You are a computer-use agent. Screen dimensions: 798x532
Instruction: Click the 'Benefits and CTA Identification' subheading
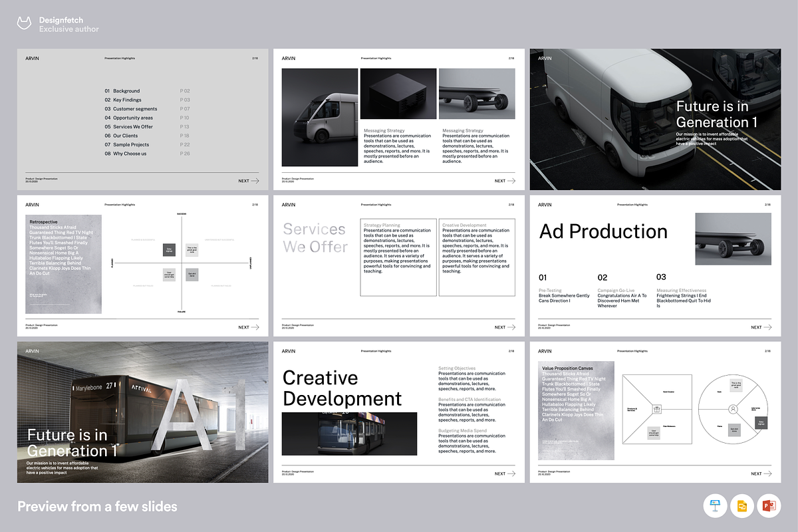[469, 400]
